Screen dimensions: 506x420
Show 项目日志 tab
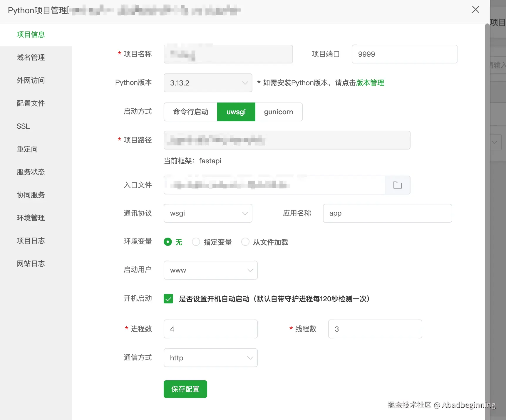pyautogui.click(x=31, y=241)
